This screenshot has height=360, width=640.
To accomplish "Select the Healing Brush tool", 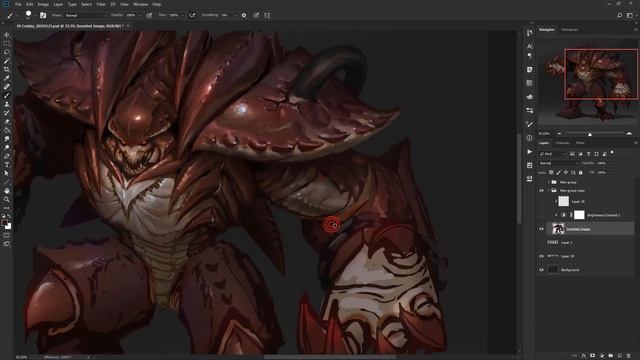I will point(7,87).
